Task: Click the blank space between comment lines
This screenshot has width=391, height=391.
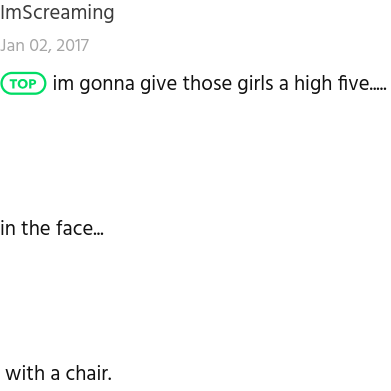Action: pos(195,157)
